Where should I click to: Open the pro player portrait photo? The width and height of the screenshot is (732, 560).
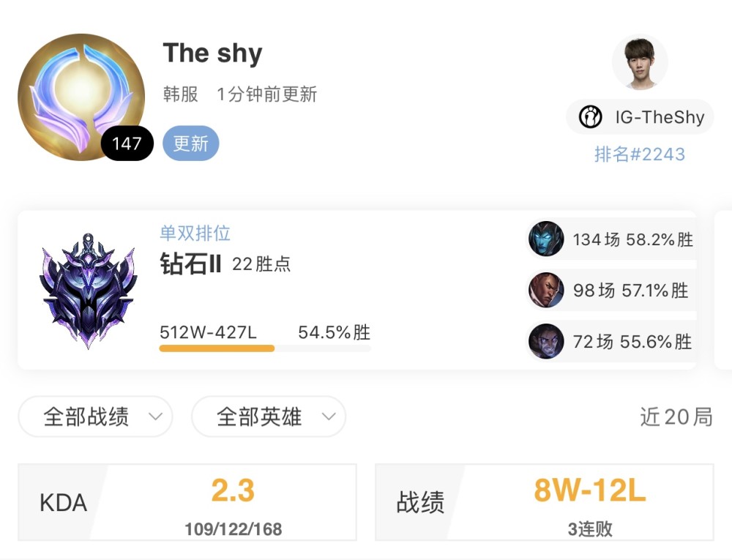(640, 61)
